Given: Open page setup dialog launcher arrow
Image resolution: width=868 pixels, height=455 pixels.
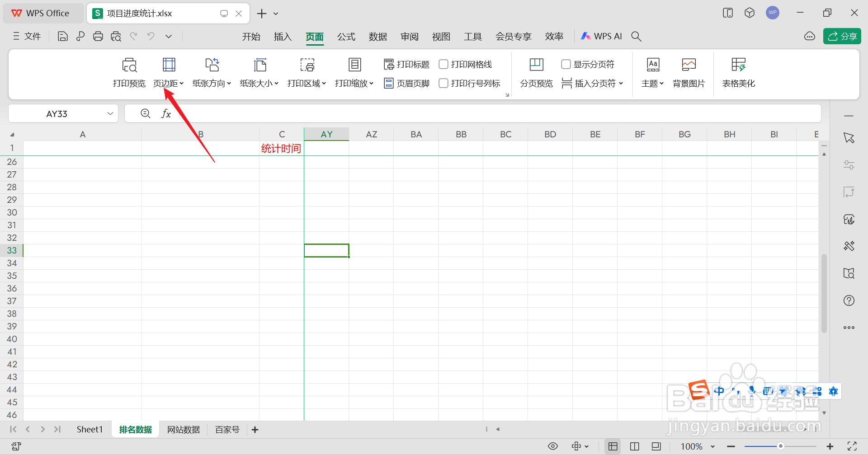Looking at the screenshot, I should tap(507, 95).
